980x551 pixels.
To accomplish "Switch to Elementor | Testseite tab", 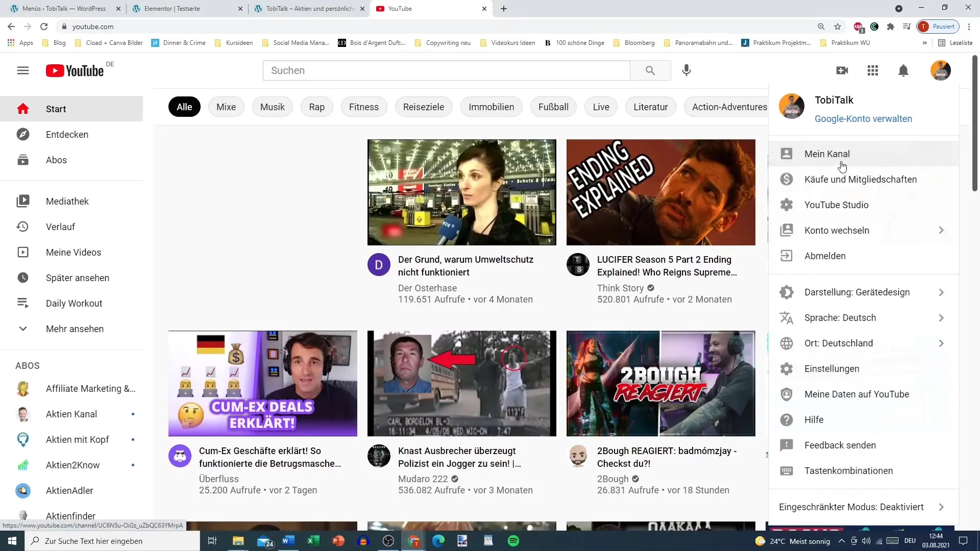I will coord(187,9).
